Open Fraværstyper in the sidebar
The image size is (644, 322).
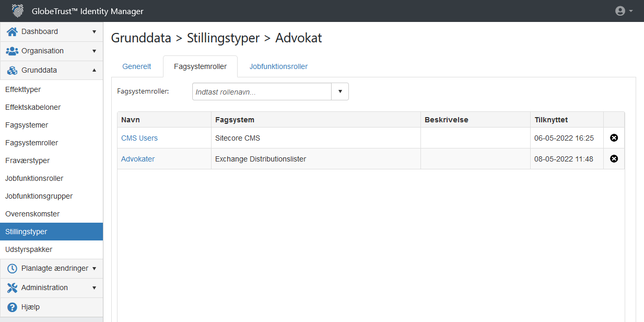[x=51, y=160]
